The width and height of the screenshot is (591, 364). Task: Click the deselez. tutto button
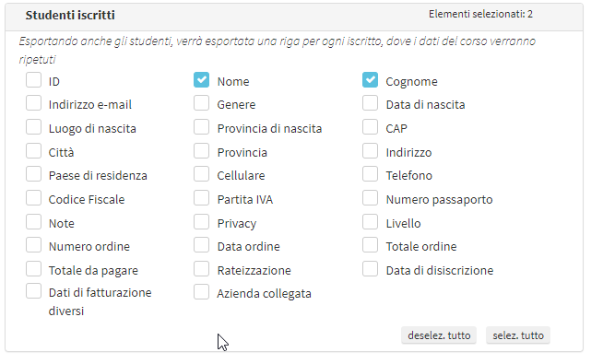point(439,335)
